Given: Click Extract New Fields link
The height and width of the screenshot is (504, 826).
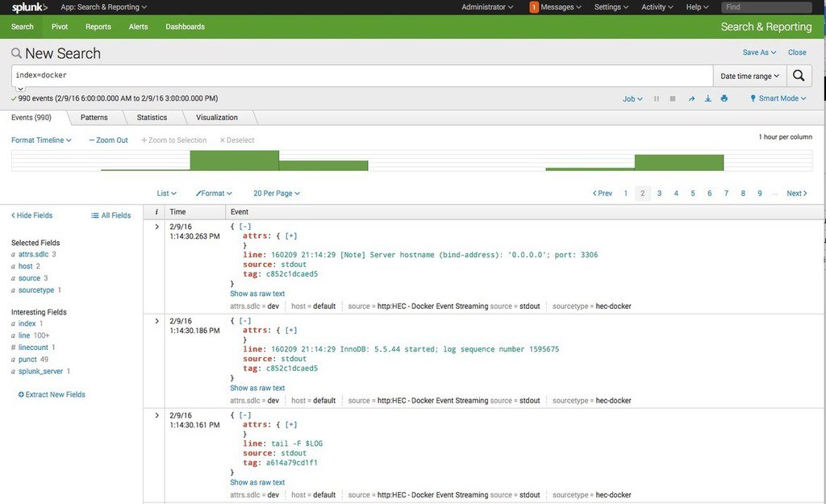Looking at the screenshot, I should 52,394.
